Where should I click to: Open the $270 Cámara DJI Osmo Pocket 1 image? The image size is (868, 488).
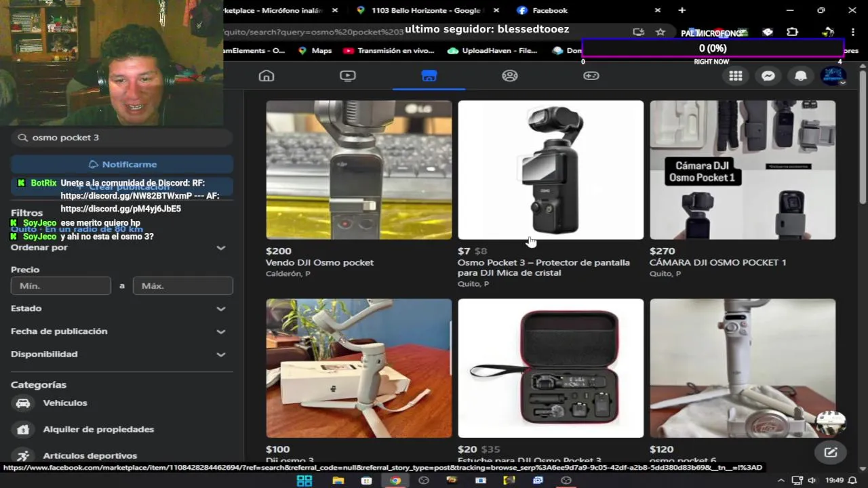tap(743, 170)
